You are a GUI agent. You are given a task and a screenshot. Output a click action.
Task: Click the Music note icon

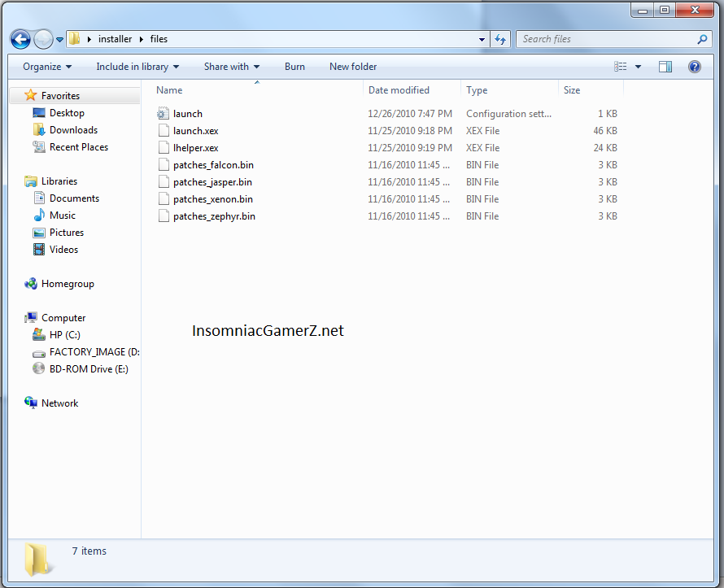[x=39, y=216]
